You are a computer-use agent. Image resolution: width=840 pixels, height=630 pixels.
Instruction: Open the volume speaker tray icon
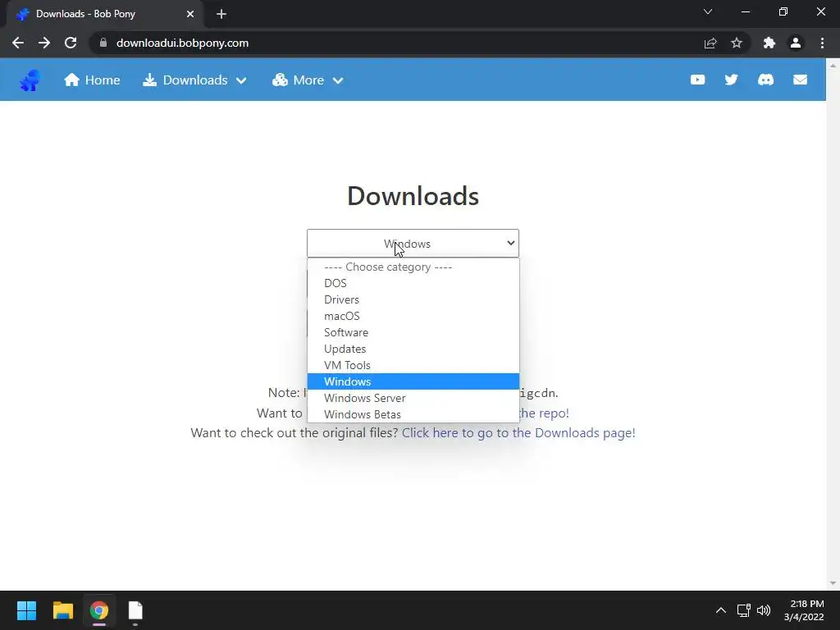click(x=764, y=610)
